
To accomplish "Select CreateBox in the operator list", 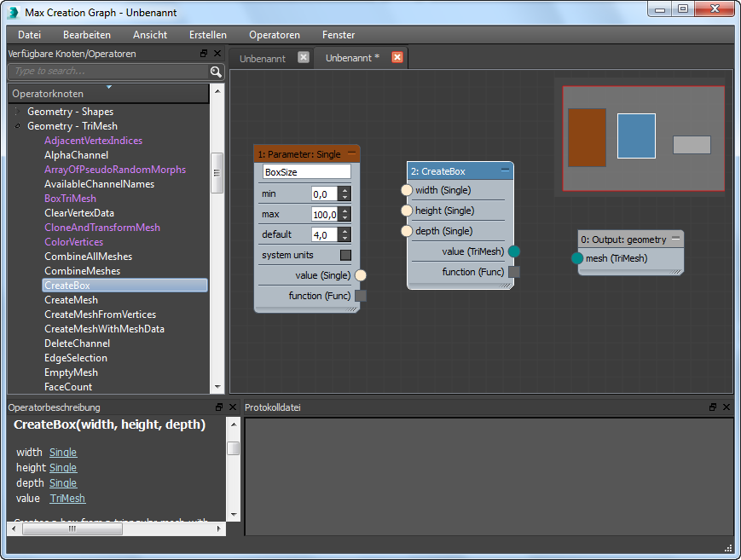I will 124,286.
